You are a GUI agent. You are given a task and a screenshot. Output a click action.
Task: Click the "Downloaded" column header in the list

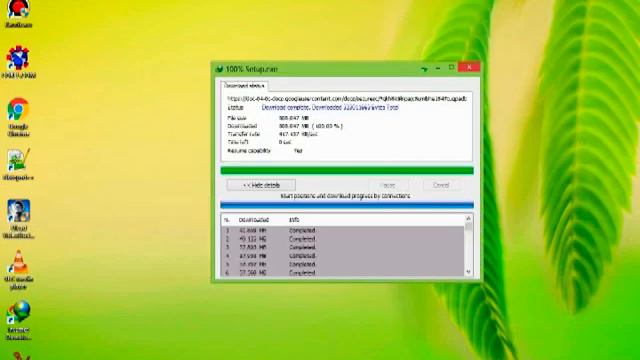click(253, 220)
